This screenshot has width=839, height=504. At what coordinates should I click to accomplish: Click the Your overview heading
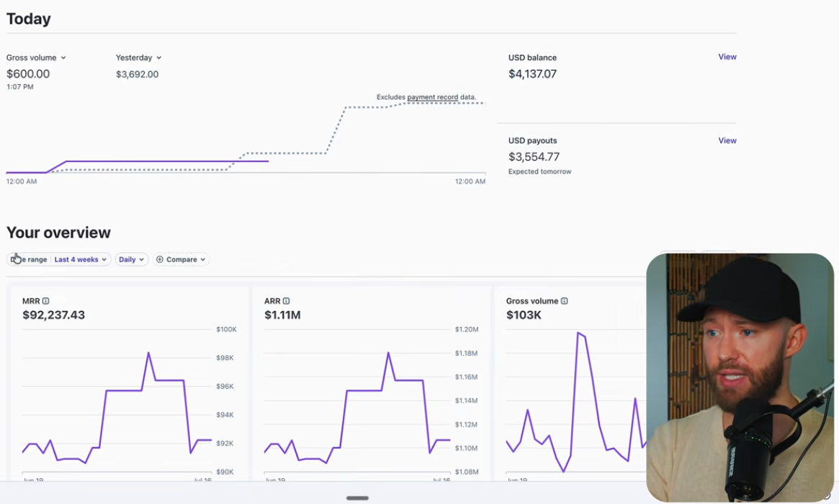(58, 233)
